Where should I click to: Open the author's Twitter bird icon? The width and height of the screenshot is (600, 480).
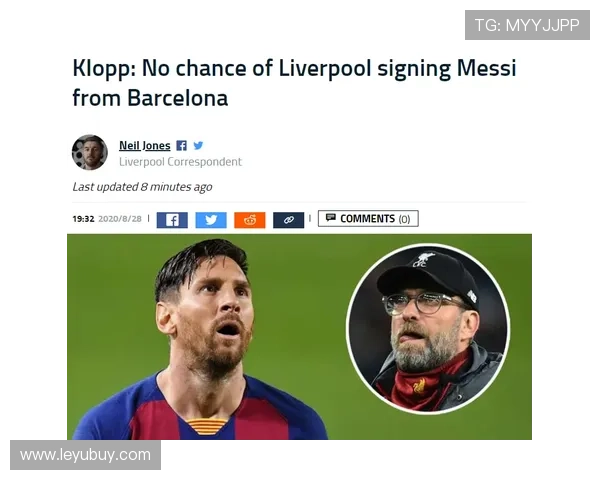click(198, 145)
